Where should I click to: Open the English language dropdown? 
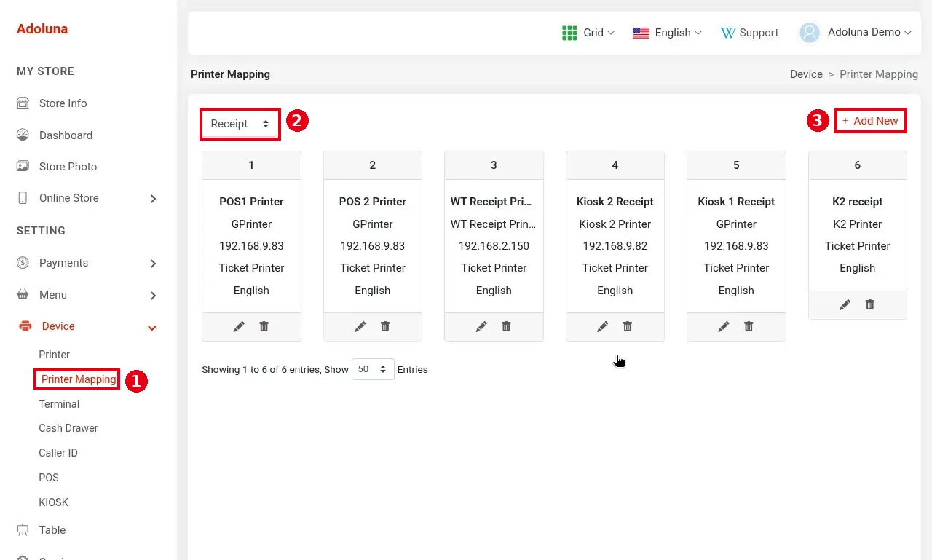pyautogui.click(x=667, y=33)
